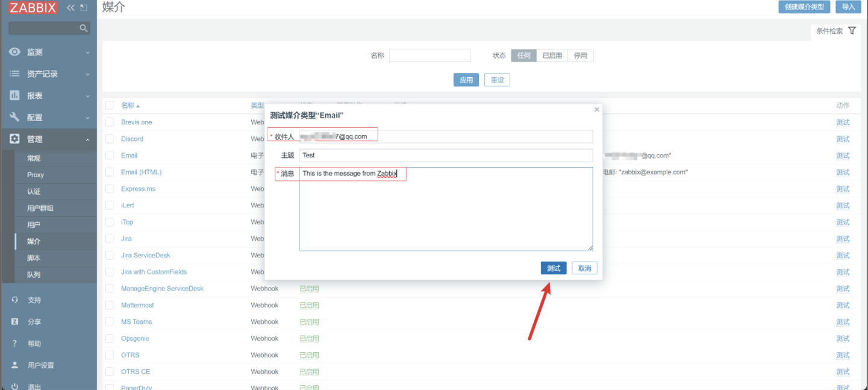Select all rows with header checkbox

[x=110, y=105]
